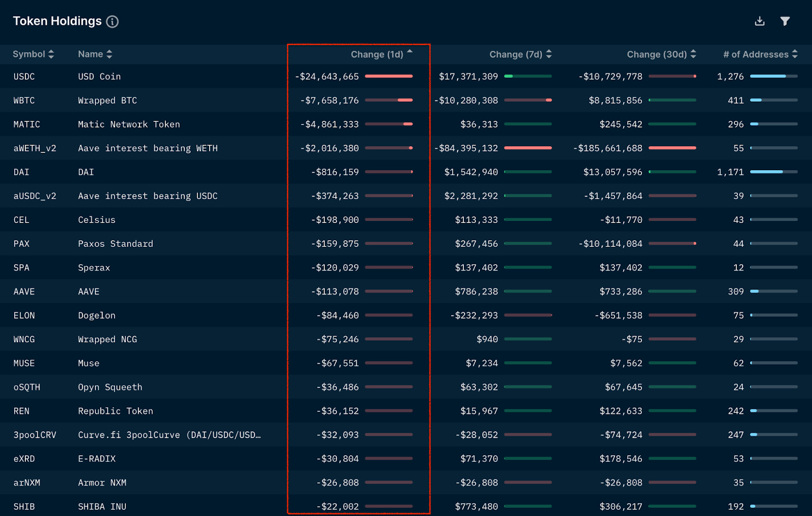Select the PAX symbol cell
812x516 pixels.
tap(21, 244)
